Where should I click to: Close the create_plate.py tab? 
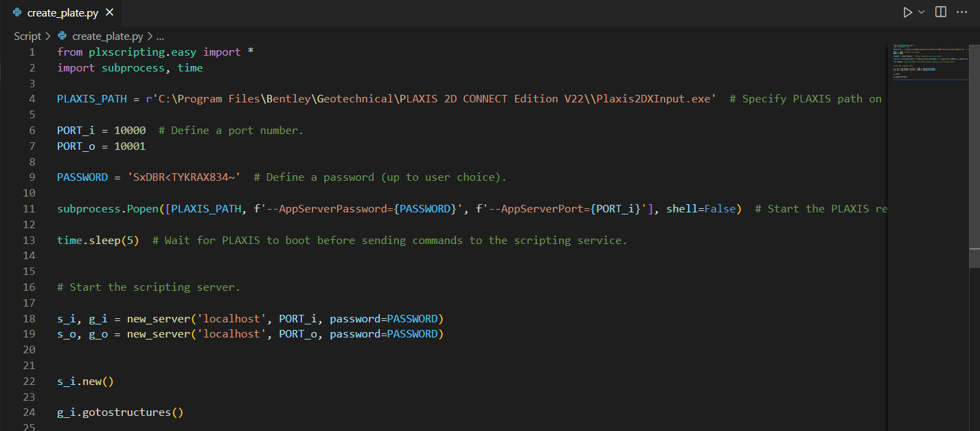(110, 12)
